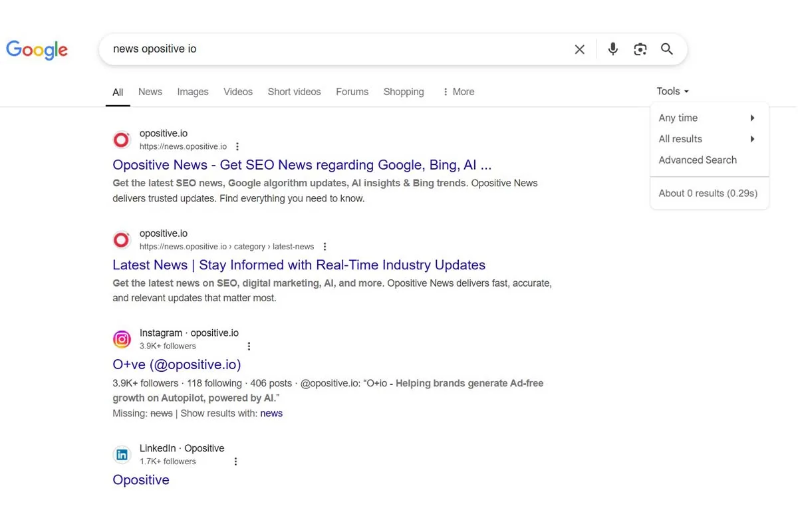Collapse the Tools dropdown

point(673,91)
